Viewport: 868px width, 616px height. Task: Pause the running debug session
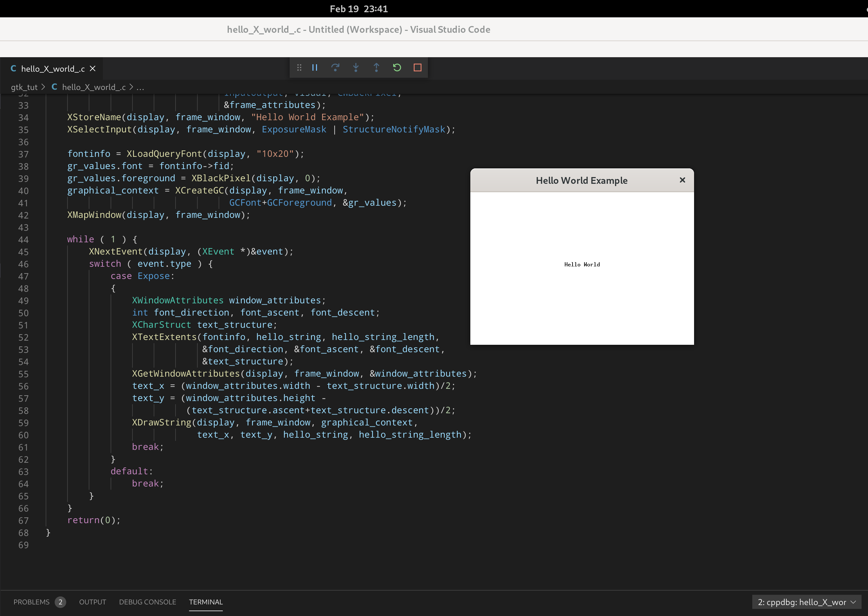(314, 67)
